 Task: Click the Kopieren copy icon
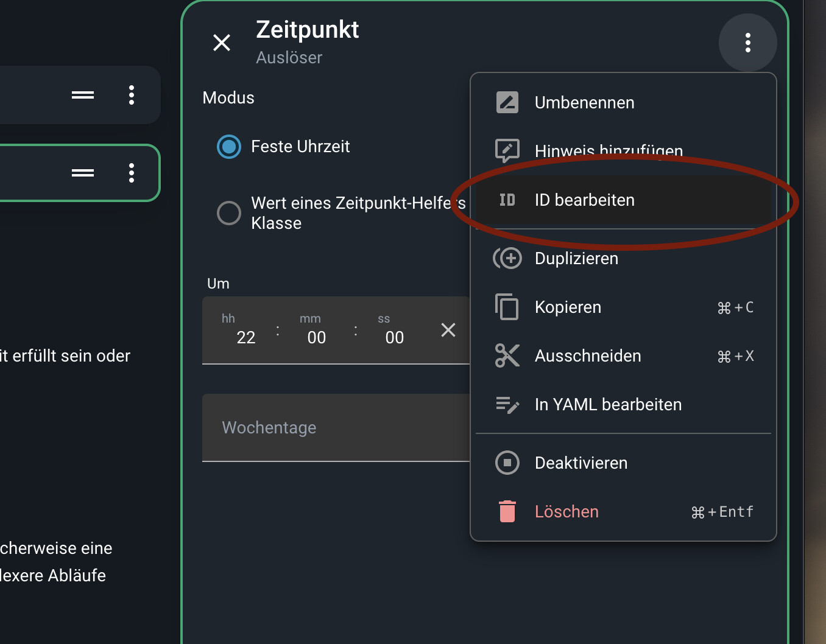[507, 307]
